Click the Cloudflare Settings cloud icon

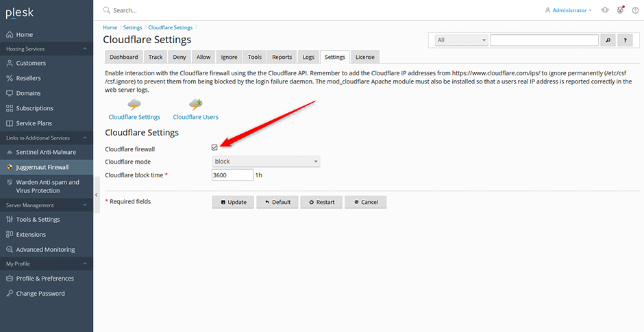point(134,105)
